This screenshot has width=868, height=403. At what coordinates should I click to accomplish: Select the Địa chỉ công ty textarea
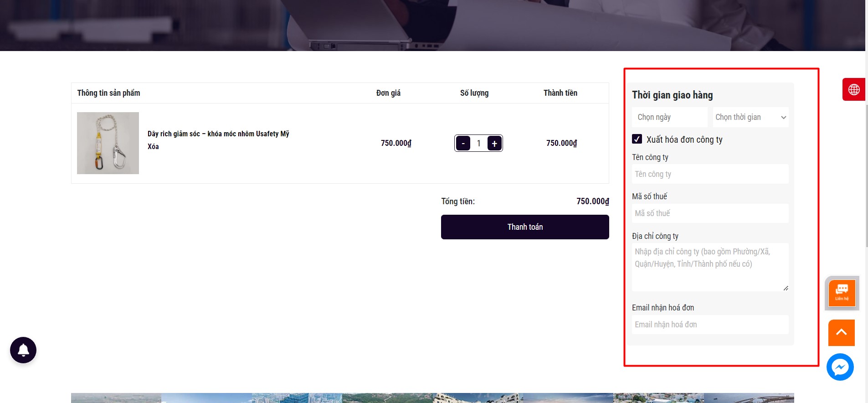710,267
